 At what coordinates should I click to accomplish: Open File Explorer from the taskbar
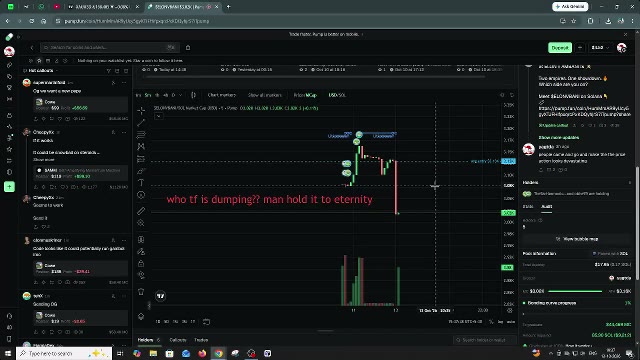pos(153,353)
